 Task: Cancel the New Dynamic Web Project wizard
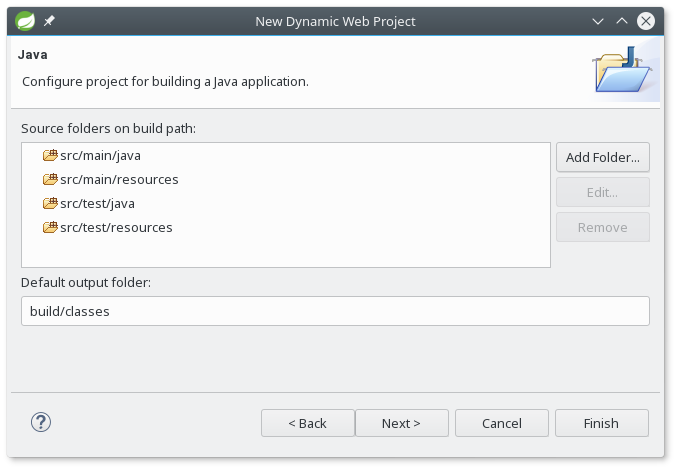pyautogui.click(x=502, y=423)
